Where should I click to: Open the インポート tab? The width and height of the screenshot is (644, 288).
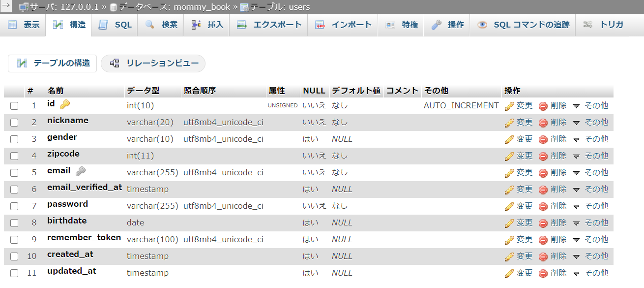pyautogui.click(x=343, y=25)
